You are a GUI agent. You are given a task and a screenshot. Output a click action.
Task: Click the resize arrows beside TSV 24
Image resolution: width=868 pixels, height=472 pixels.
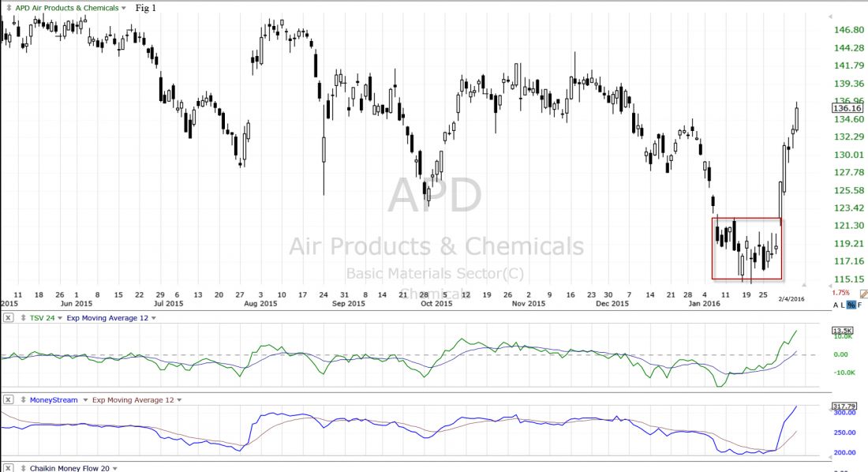click(23, 318)
